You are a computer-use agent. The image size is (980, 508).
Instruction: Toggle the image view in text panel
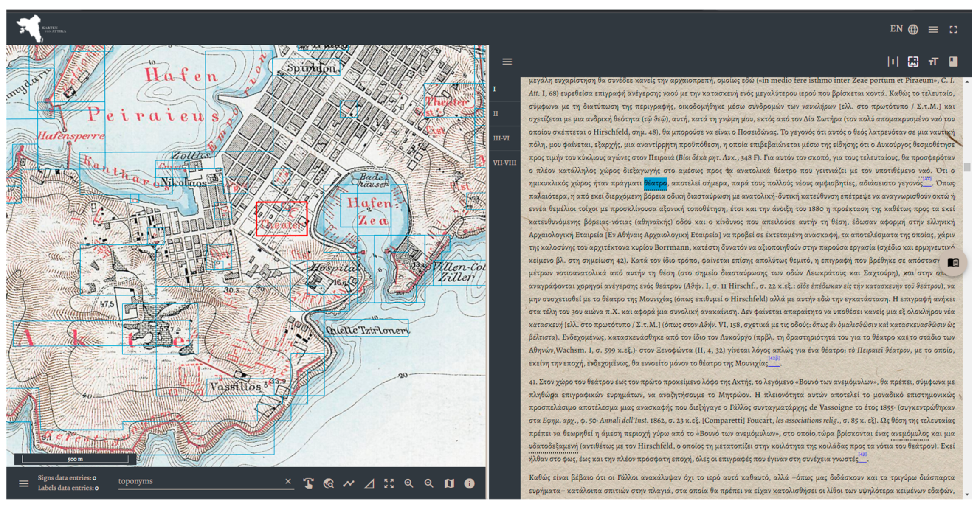[x=913, y=62]
